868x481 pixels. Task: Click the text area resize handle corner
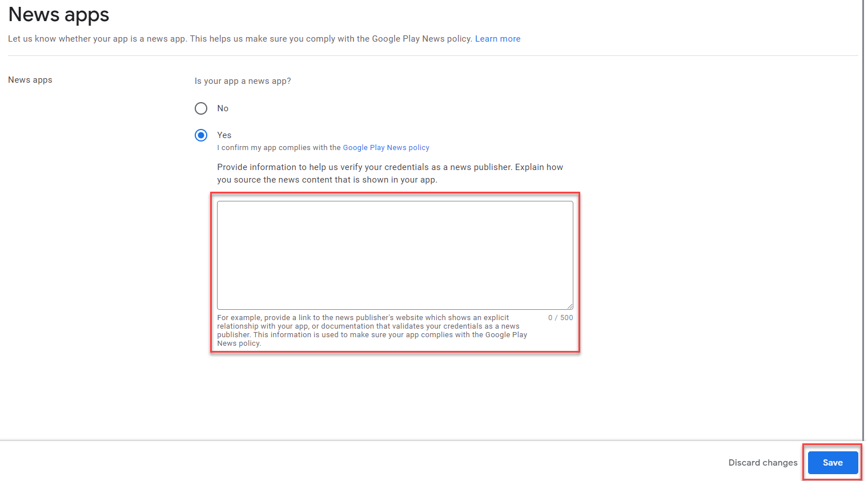click(570, 306)
